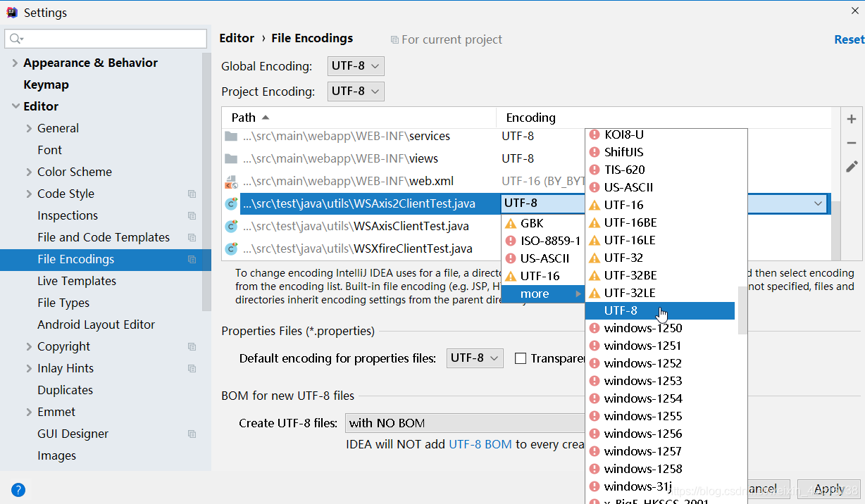Select windows-1252 encoding
This screenshot has width=865, height=504.
coord(660,363)
